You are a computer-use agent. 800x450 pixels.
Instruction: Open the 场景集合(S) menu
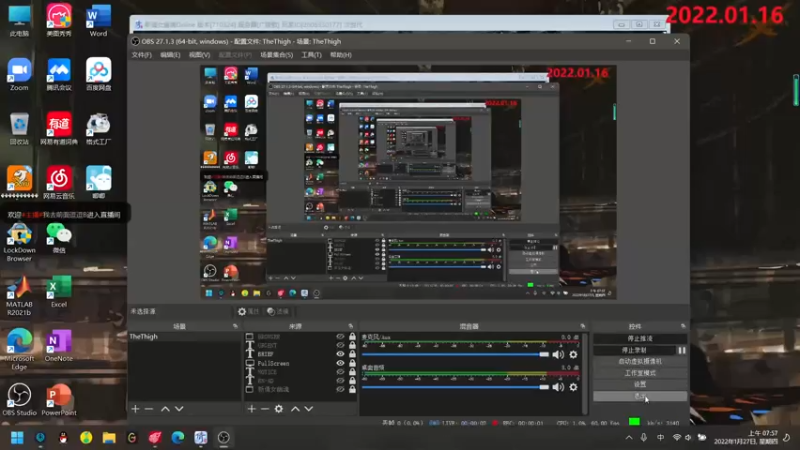(277, 55)
